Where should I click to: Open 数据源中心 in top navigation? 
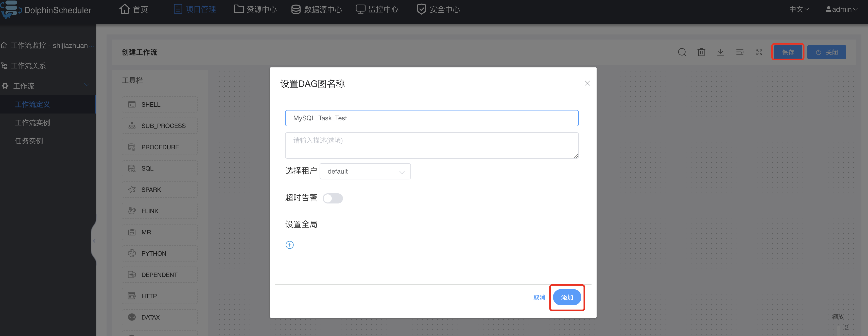click(x=316, y=9)
